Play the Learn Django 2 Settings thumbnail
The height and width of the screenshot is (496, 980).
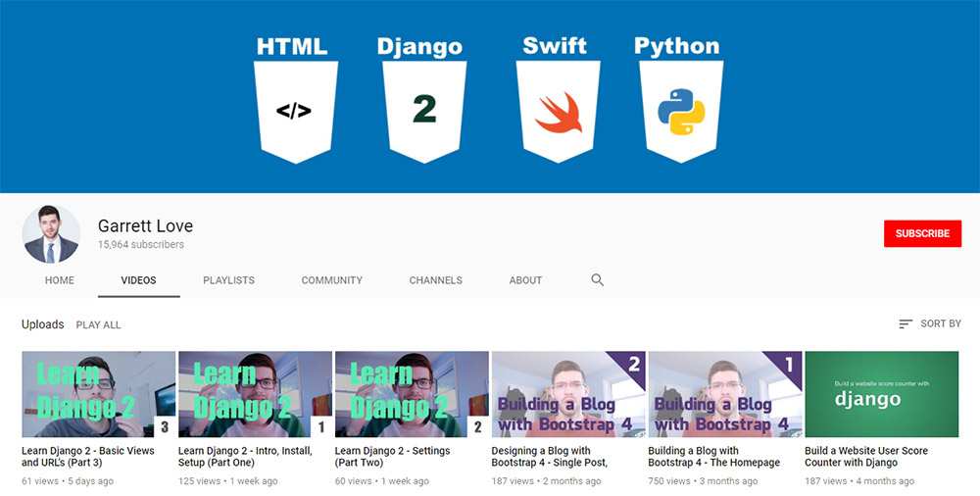[x=412, y=394]
